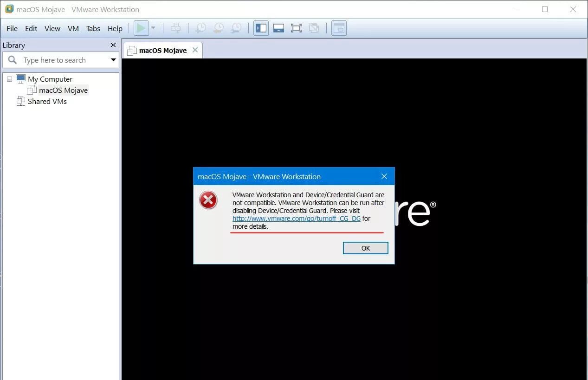
Task: Open the File menu
Action: coord(12,28)
